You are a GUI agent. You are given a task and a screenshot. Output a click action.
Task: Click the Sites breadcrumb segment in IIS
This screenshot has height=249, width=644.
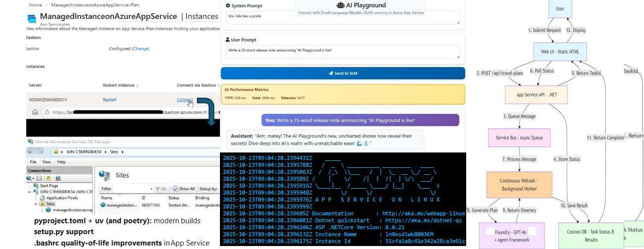coord(114,152)
